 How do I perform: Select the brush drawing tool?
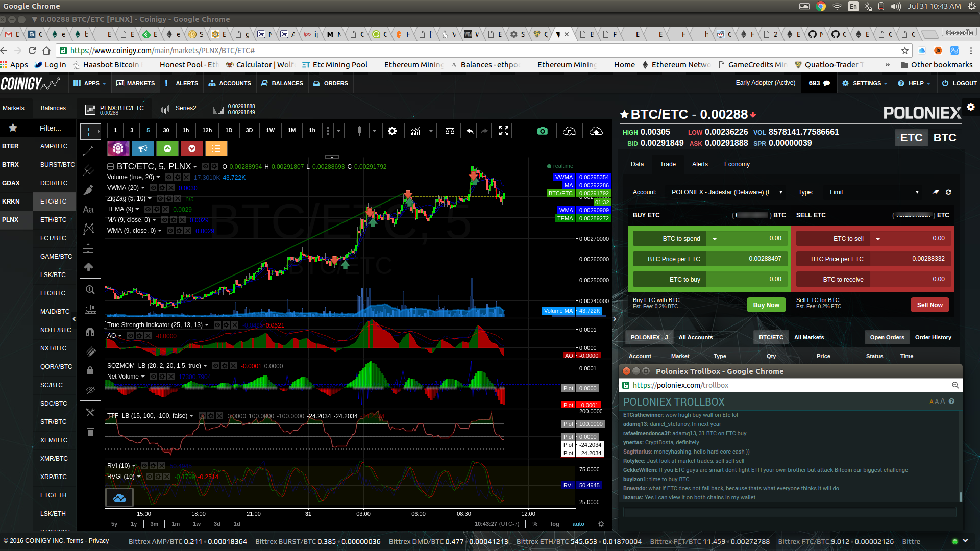coord(88,190)
